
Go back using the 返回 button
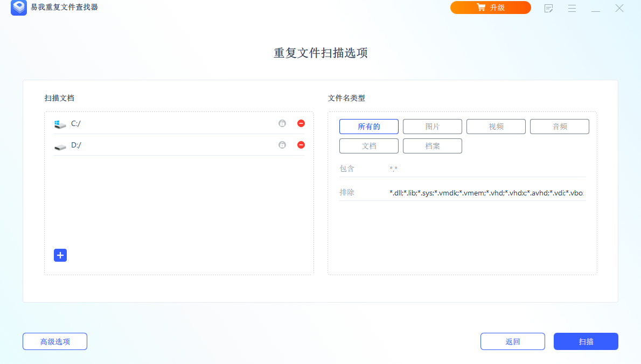512,341
